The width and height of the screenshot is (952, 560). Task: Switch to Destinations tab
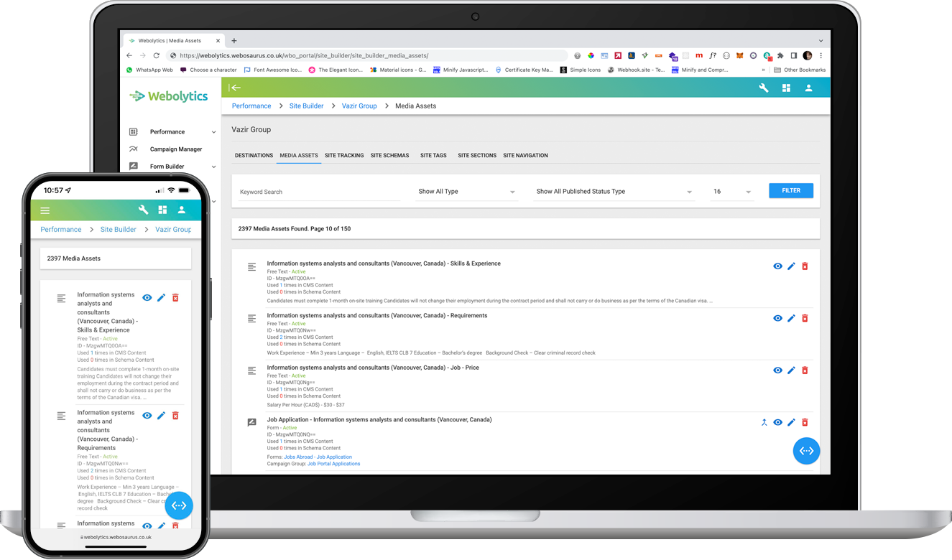tap(254, 155)
